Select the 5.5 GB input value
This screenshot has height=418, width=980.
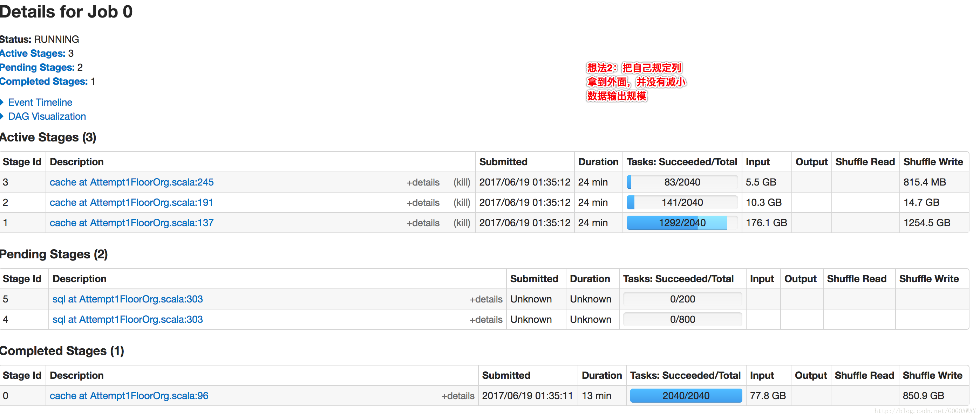pos(761,182)
